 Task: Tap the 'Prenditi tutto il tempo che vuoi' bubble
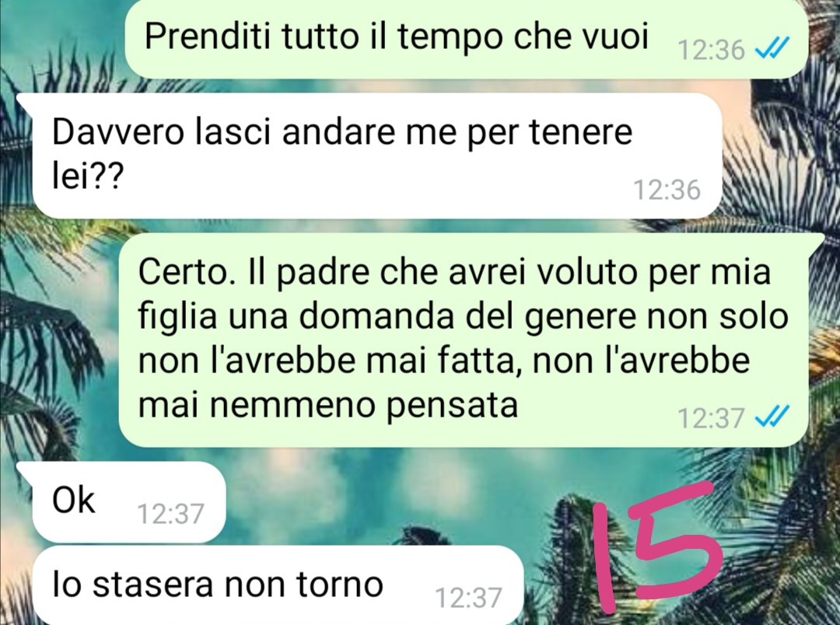point(466,39)
